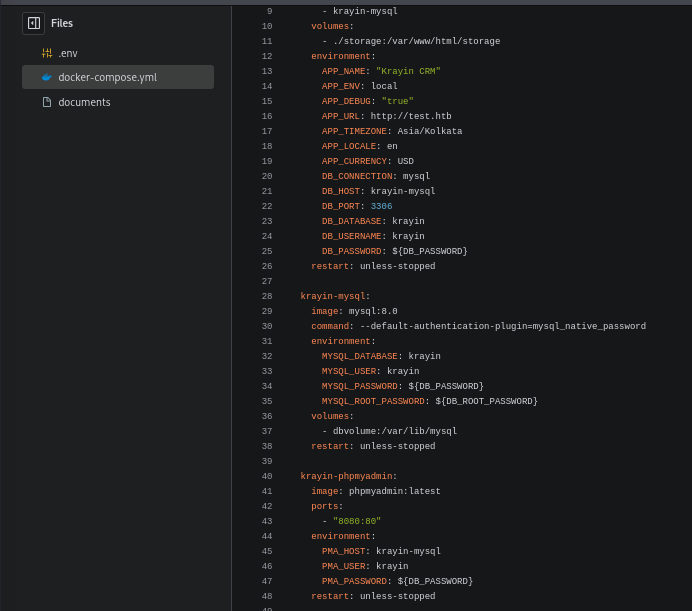
Task: Click the APP_DEBUG "true" value
Action: click(x=398, y=101)
